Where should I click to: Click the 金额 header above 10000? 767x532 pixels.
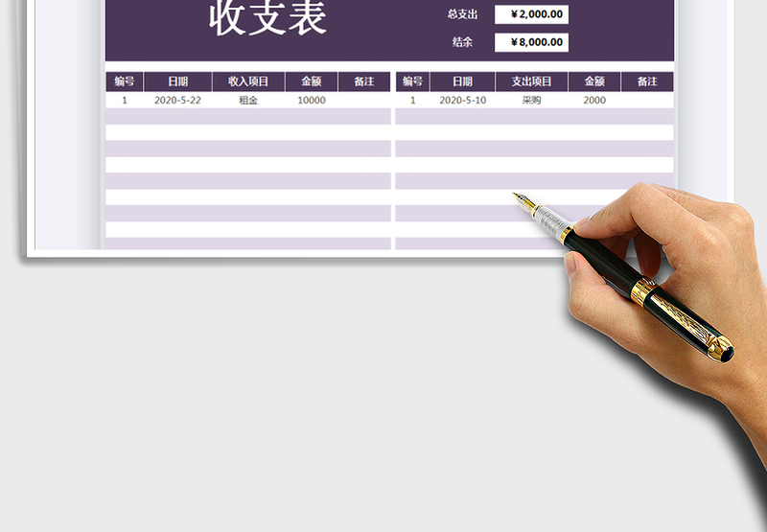coord(312,81)
